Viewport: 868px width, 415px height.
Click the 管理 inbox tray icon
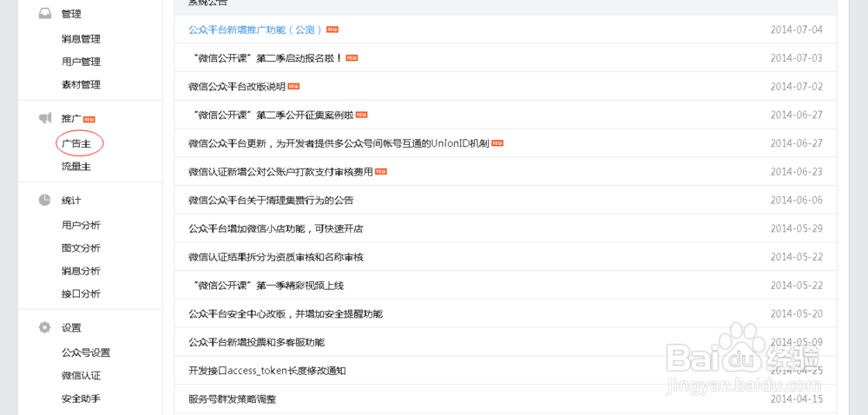click(45, 14)
